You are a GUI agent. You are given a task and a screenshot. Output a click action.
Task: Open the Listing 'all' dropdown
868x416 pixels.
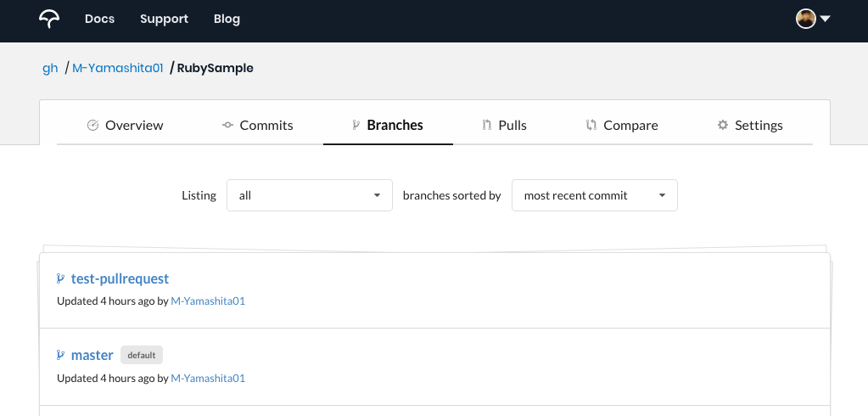[x=310, y=195]
